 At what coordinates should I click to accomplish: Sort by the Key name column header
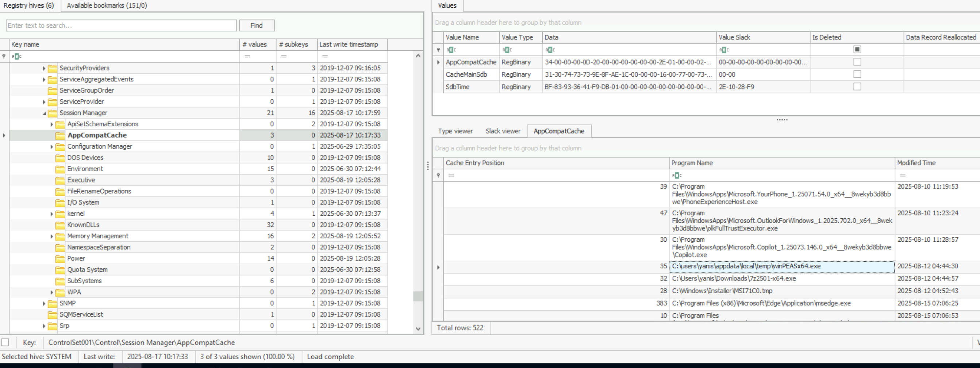click(x=124, y=45)
